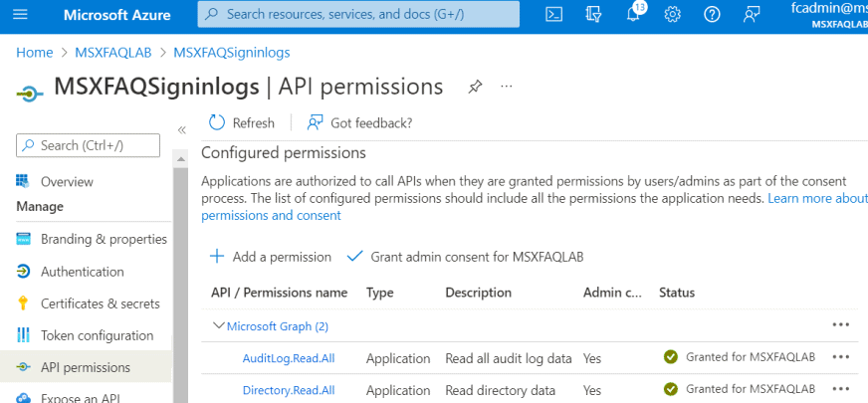
Task: Pin the API permissions blade
Action: [x=475, y=87]
